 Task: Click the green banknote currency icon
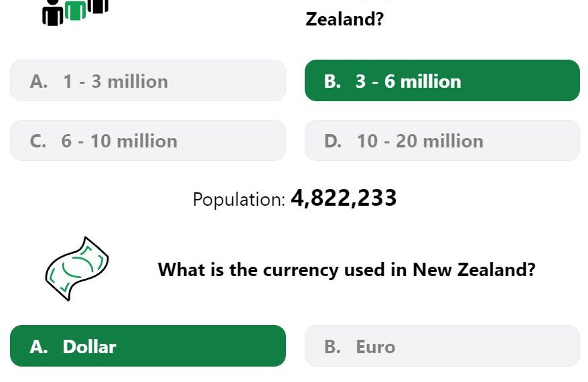tap(77, 269)
